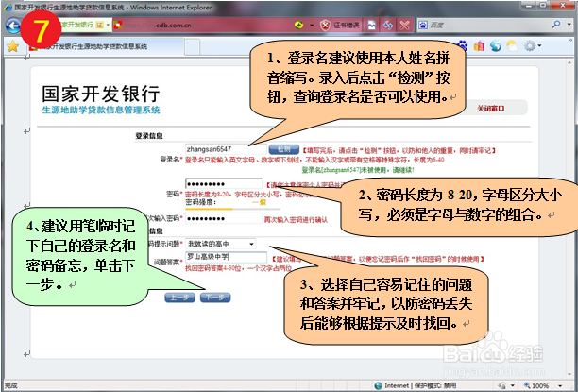Click the login name field zhangsan6547

tap(226, 149)
